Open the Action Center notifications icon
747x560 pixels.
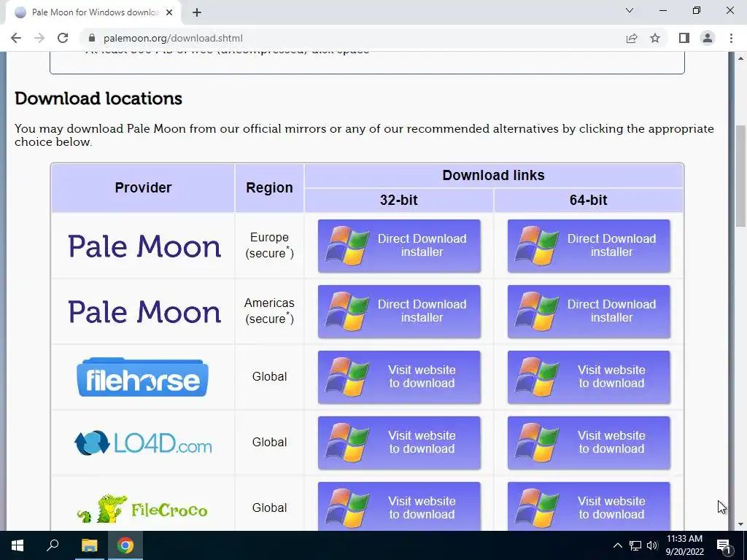(724, 545)
